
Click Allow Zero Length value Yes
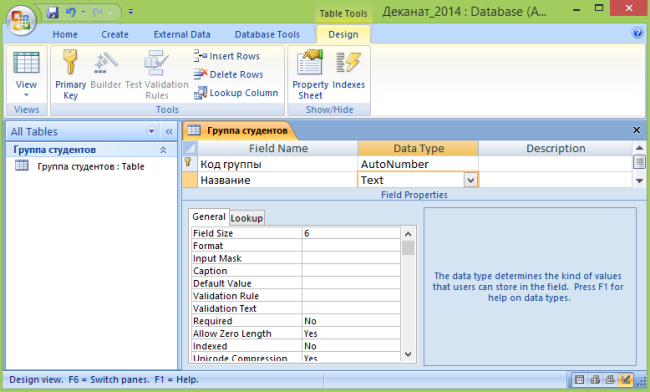pyautogui.click(x=351, y=334)
